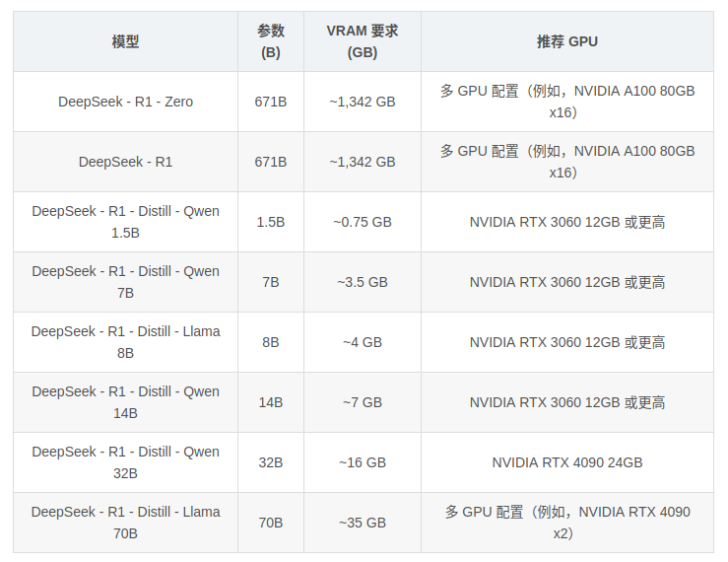Select the DeepSeek - R1 model cell
Screen dimensions: 728x562
pyautogui.click(x=125, y=162)
